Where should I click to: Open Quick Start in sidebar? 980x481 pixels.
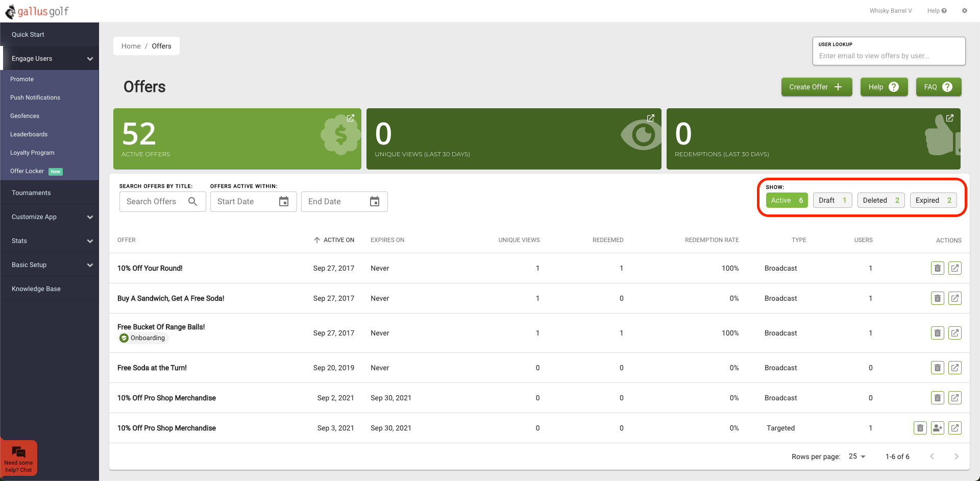[50, 34]
